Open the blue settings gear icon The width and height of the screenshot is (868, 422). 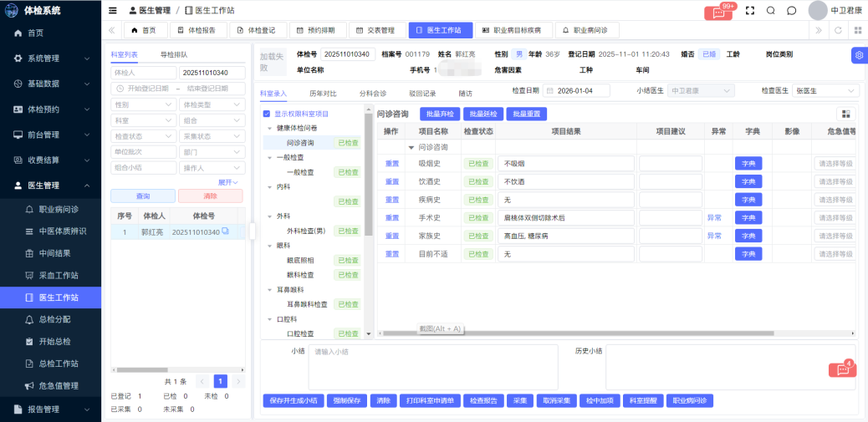click(x=859, y=55)
